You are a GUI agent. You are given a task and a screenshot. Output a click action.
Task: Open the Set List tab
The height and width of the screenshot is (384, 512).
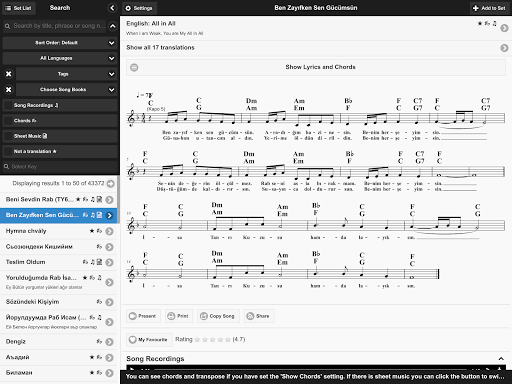[19, 8]
